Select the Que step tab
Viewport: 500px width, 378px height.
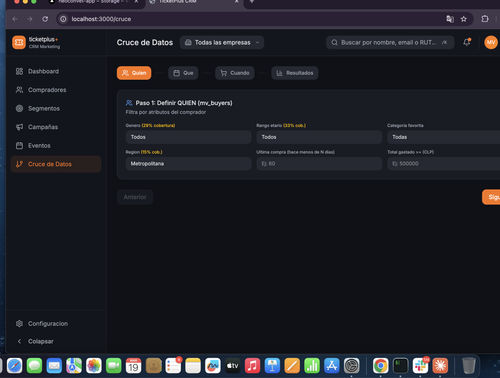(x=183, y=73)
